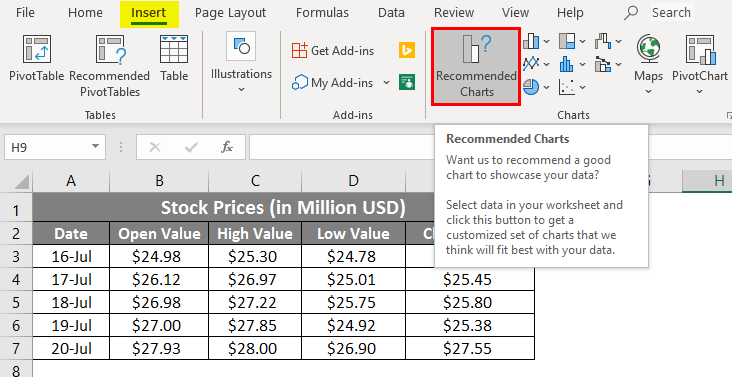The image size is (732, 377).
Task: Select row 7 header
Action: 16,349
